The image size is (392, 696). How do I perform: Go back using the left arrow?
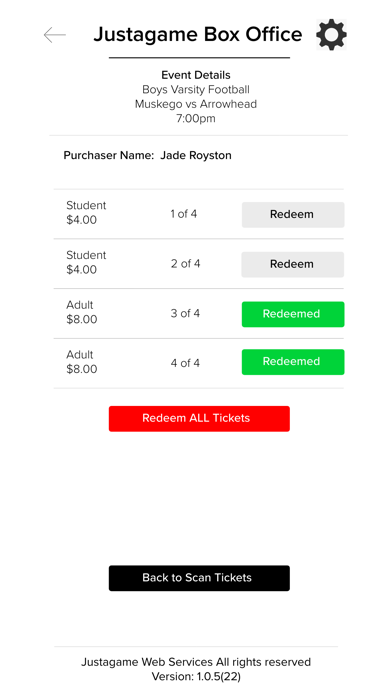pyautogui.click(x=55, y=35)
